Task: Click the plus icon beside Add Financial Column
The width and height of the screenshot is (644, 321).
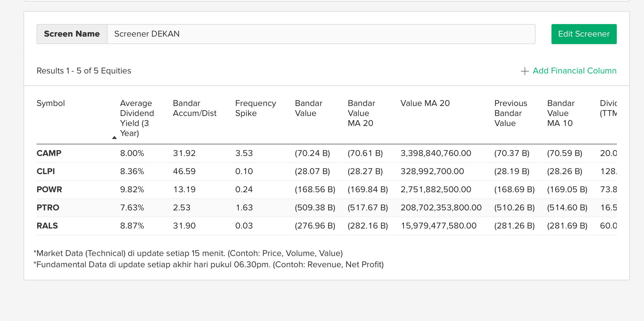Action: pyautogui.click(x=525, y=71)
